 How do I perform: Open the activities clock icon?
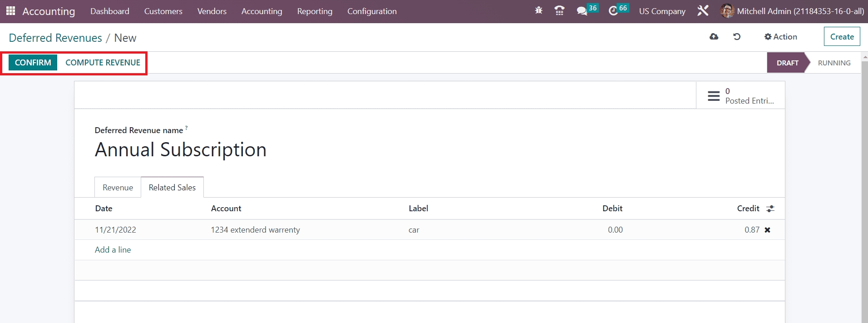(613, 11)
